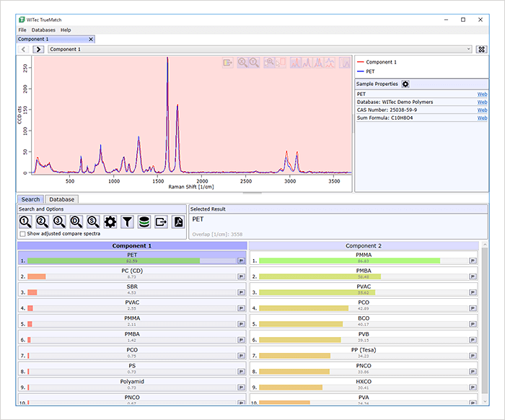The height and width of the screenshot is (420, 505).
Task: Open the Help menu
Action: pyautogui.click(x=66, y=30)
